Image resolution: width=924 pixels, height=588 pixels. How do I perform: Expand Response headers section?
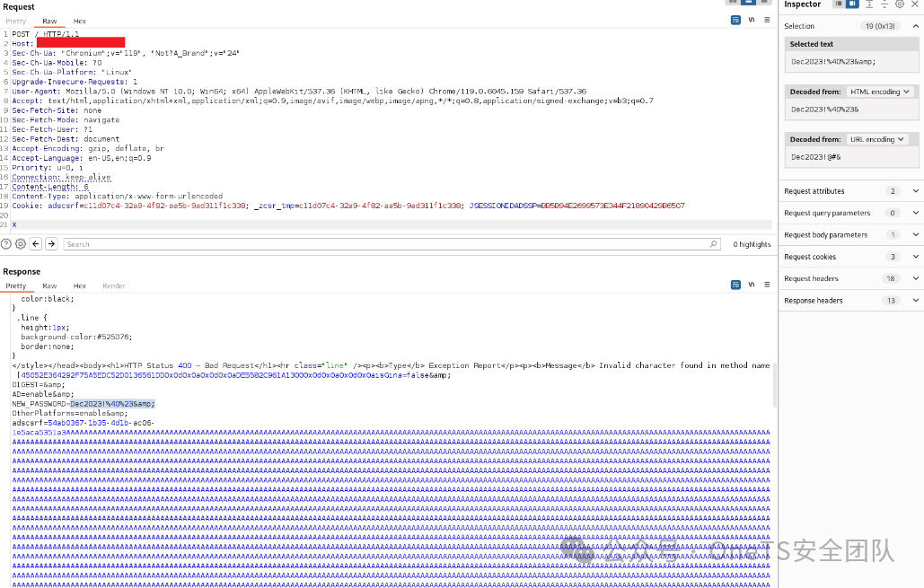point(915,301)
